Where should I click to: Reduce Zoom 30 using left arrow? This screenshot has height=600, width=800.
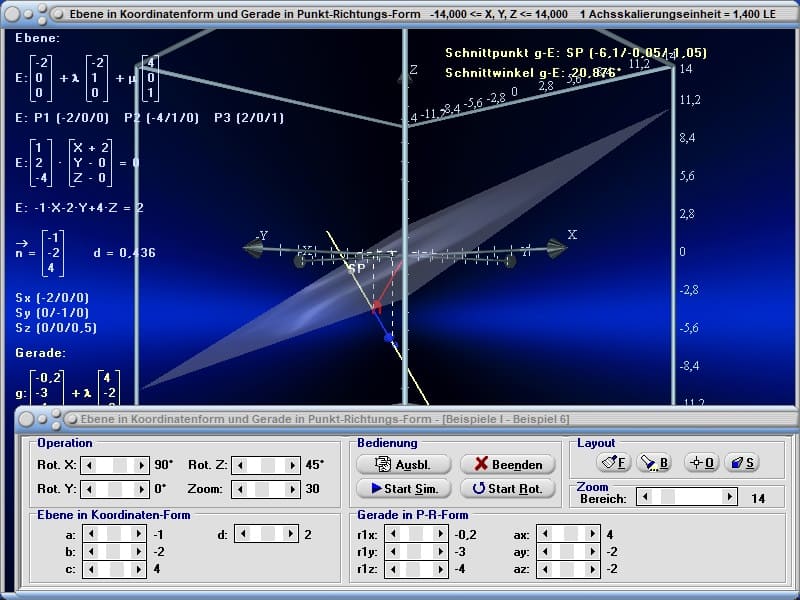click(x=240, y=489)
